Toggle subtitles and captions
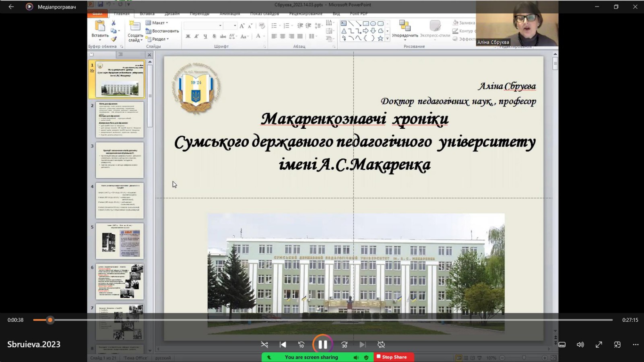The image size is (644, 362). coord(562,345)
